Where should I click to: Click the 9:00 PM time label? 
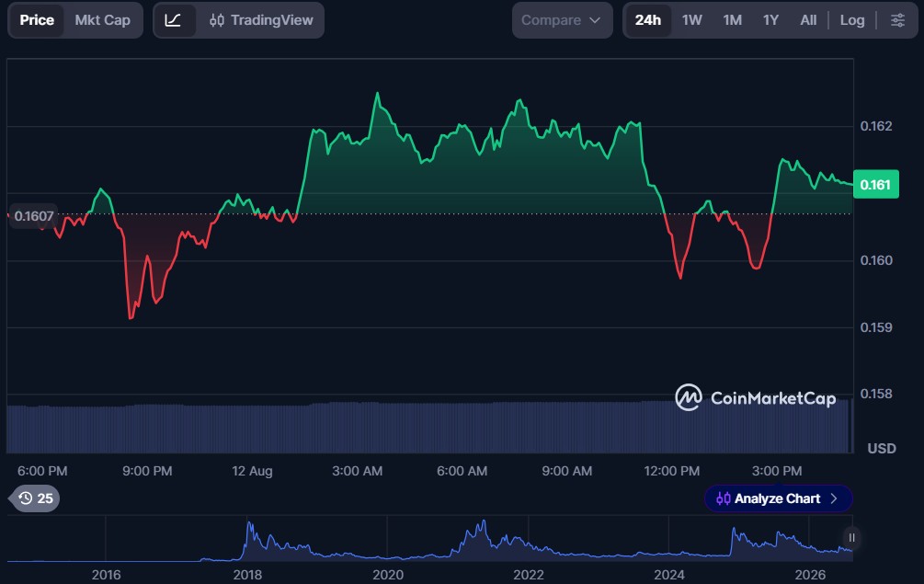coord(147,471)
